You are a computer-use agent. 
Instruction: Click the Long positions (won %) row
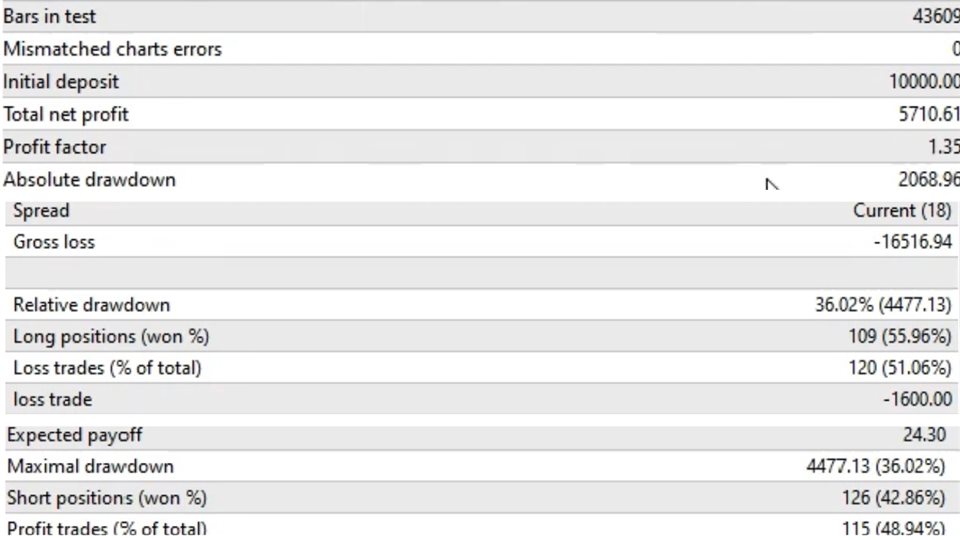click(481, 336)
